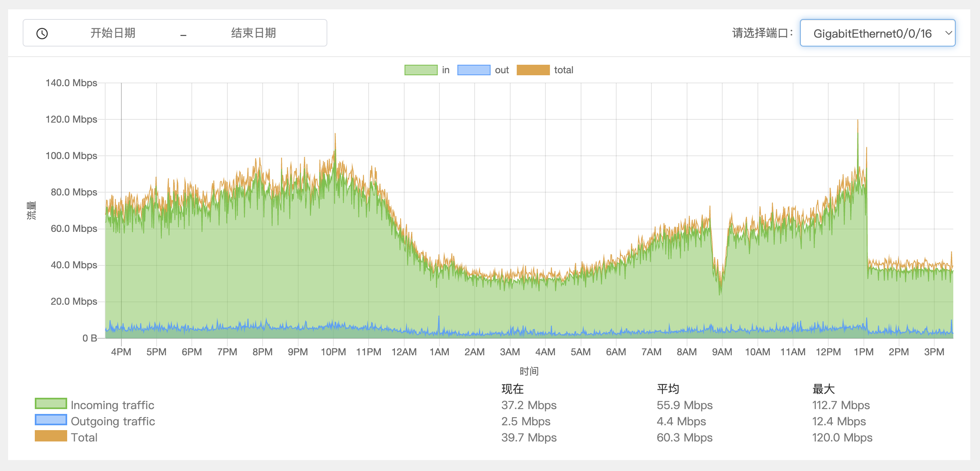Select the 'Incoming traffic' label
Screen dimensions: 980x471
pyautogui.click(x=112, y=405)
